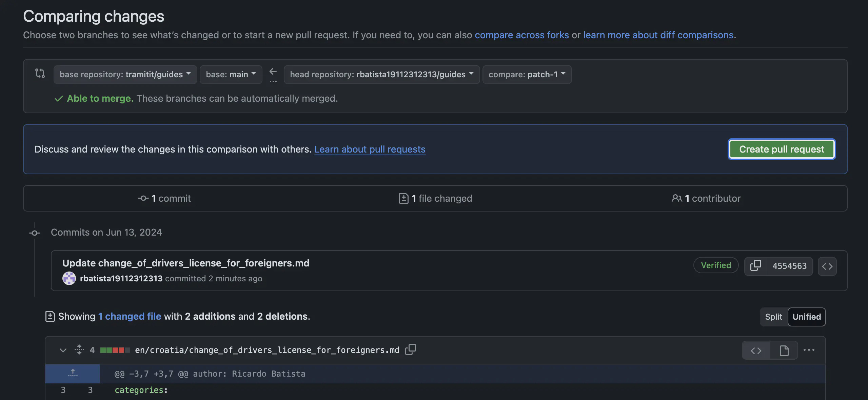Click the 4 changed lines count indicator
Image resolution: width=868 pixels, height=400 pixels.
(x=91, y=349)
